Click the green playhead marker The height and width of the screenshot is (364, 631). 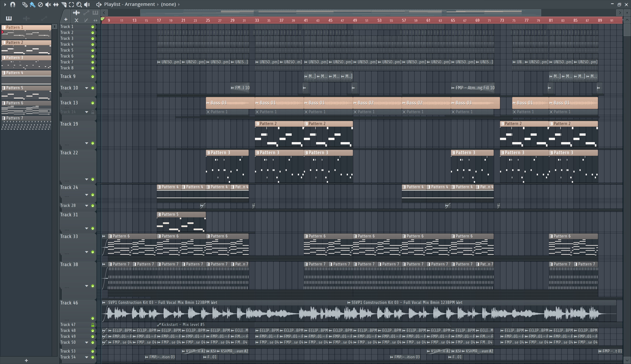pyautogui.click(x=103, y=19)
